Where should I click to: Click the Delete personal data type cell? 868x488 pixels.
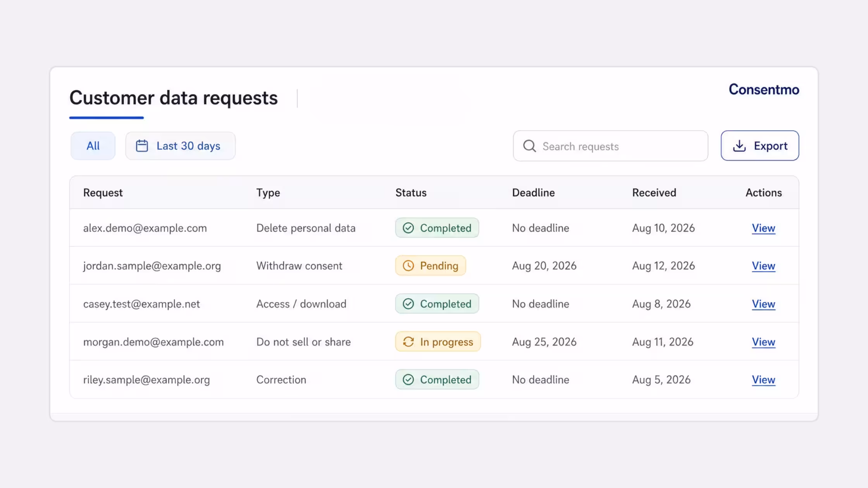pyautogui.click(x=306, y=228)
